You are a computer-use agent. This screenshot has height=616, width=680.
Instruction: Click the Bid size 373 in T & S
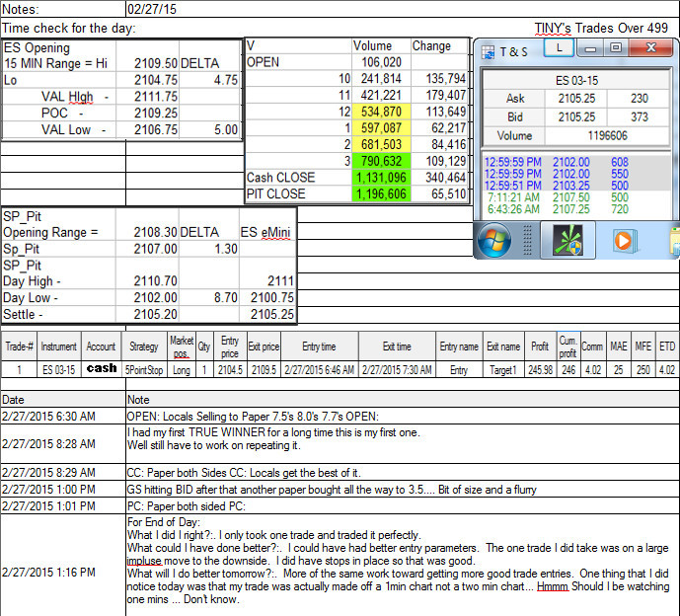pos(639,117)
